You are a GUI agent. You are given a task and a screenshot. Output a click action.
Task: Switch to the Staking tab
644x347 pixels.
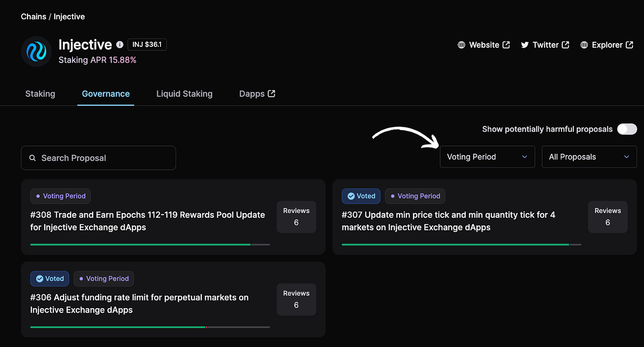pyautogui.click(x=40, y=94)
